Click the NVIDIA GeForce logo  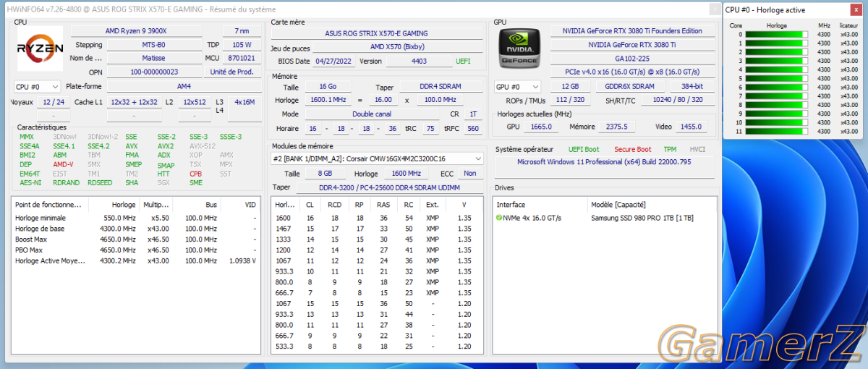[x=520, y=47]
